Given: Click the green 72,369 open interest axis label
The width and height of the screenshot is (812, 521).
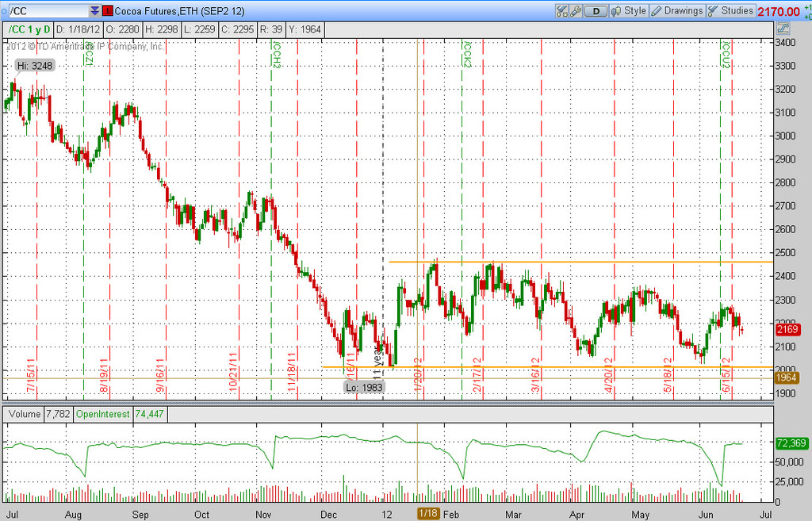Looking at the screenshot, I should pos(791,443).
